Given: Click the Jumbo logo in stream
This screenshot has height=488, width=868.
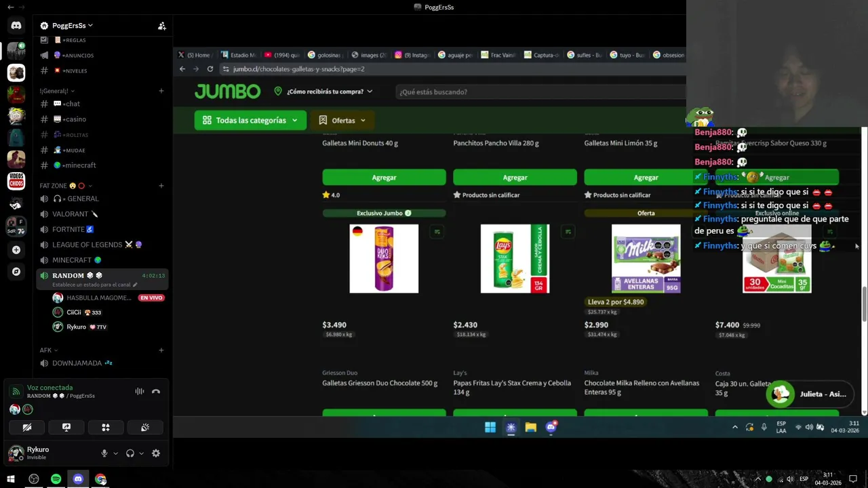Looking at the screenshot, I should (x=227, y=91).
